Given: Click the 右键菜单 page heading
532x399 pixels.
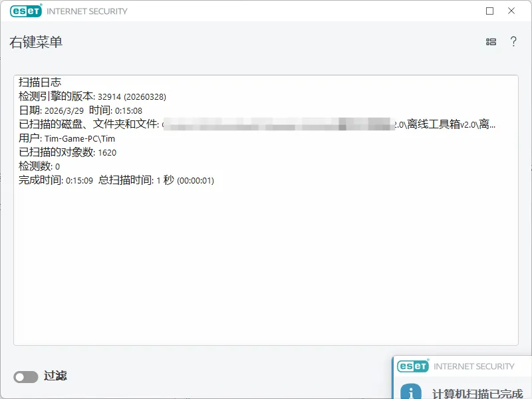Looking at the screenshot, I should coord(36,43).
